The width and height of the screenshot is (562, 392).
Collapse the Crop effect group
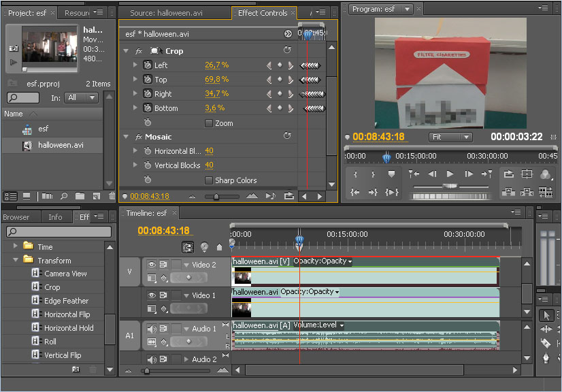126,51
